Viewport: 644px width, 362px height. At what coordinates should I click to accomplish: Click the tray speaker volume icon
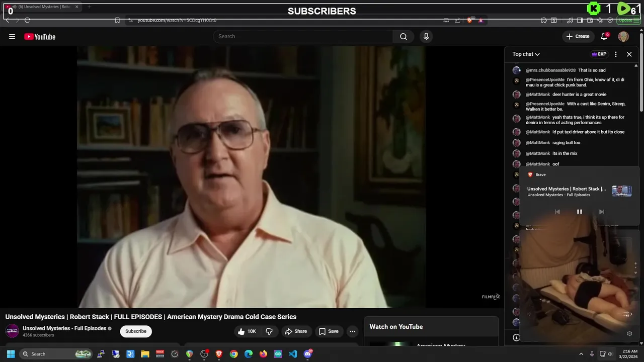coord(610,354)
